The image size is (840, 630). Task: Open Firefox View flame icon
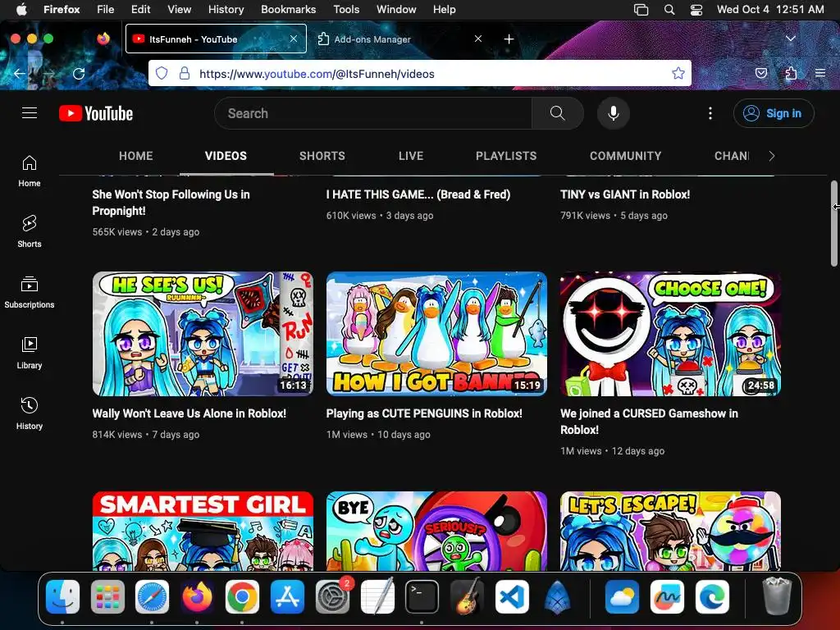(103, 39)
